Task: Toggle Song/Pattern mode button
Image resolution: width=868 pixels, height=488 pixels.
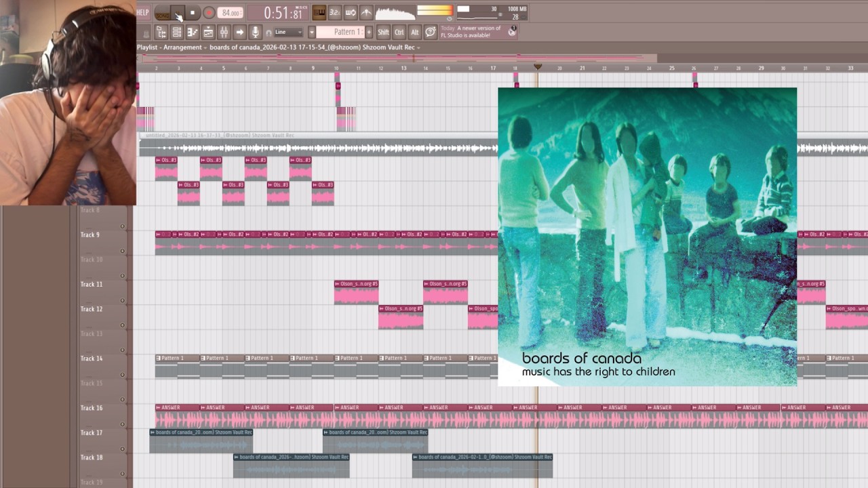Action: pos(162,13)
